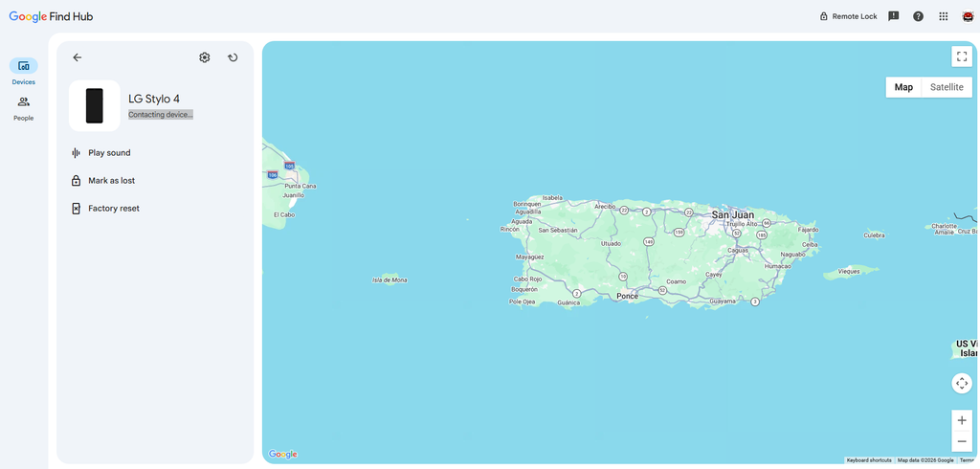Click the Culebra island label
This screenshot has height=469, width=980.
click(874, 235)
